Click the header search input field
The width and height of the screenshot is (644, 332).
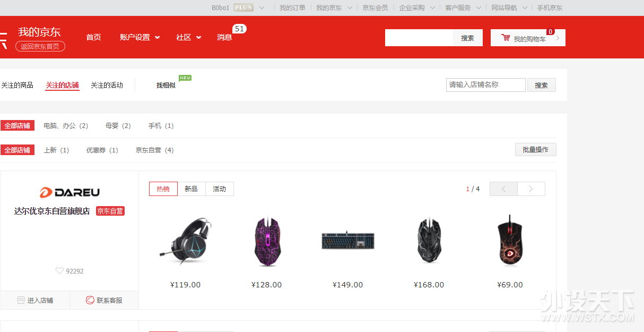point(419,38)
